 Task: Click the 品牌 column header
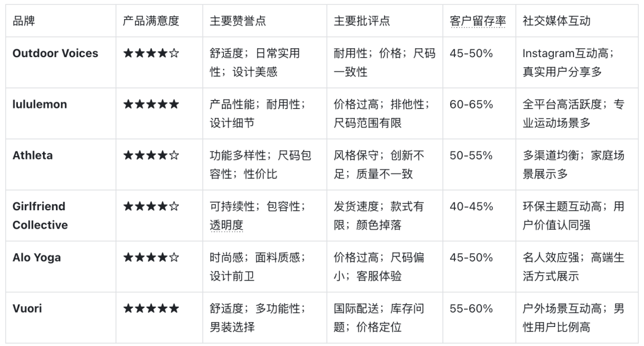[x=24, y=21]
